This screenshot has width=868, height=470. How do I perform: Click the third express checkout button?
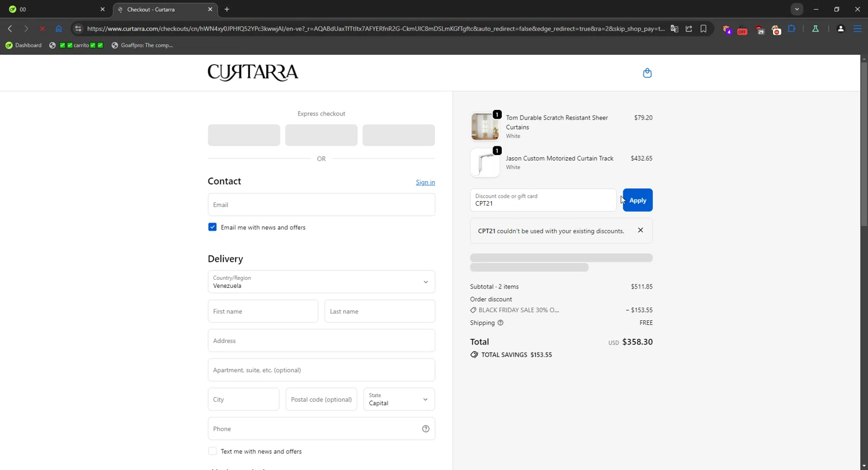coord(399,135)
